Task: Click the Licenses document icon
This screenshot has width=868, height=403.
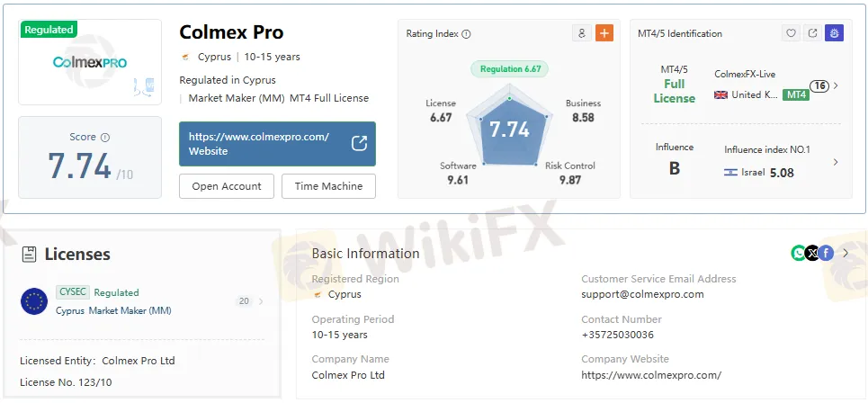Action: [29, 254]
